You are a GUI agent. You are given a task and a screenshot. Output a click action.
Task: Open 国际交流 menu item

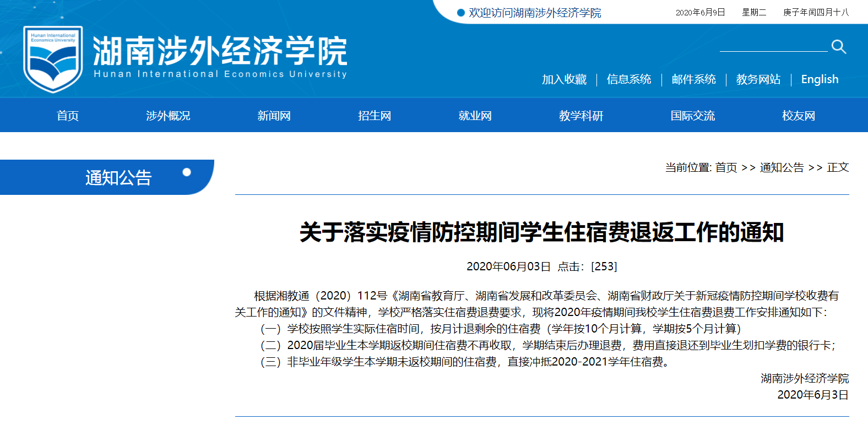pos(693,116)
